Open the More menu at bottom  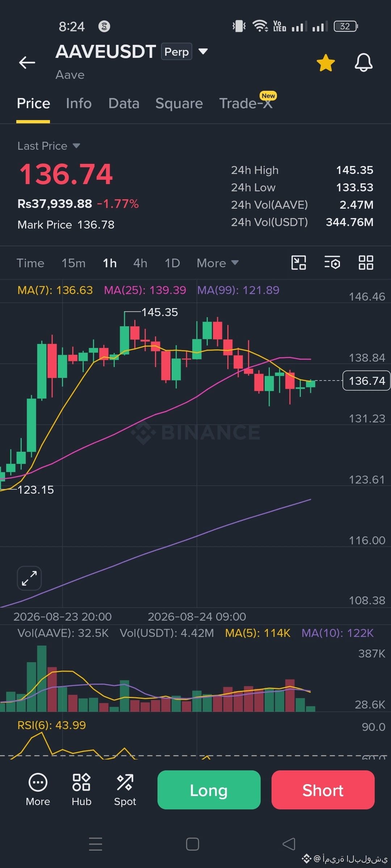pyautogui.click(x=38, y=790)
